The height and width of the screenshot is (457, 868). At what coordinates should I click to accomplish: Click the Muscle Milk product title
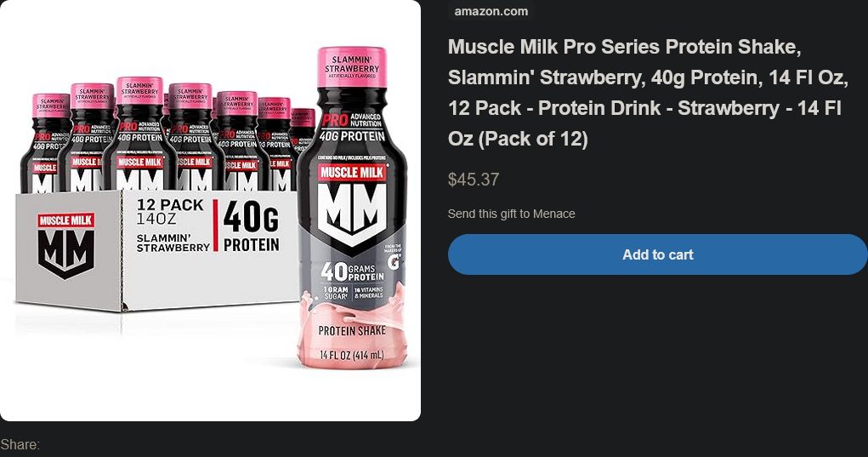[646, 92]
